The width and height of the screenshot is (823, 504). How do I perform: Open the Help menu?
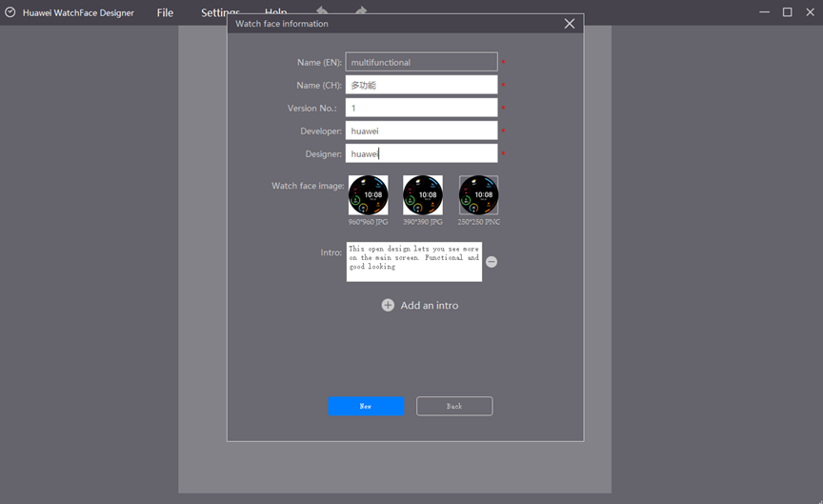pyautogui.click(x=276, y=11)
